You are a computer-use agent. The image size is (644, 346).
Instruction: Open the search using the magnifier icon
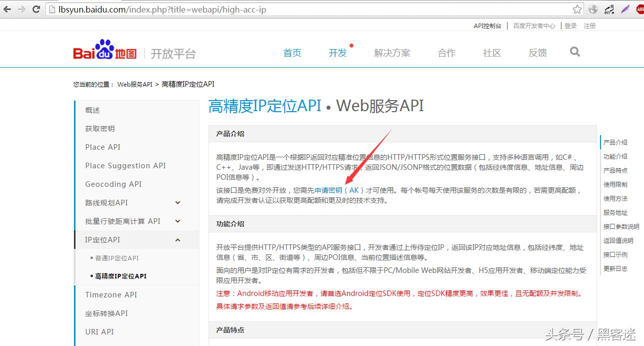[574, 52]
